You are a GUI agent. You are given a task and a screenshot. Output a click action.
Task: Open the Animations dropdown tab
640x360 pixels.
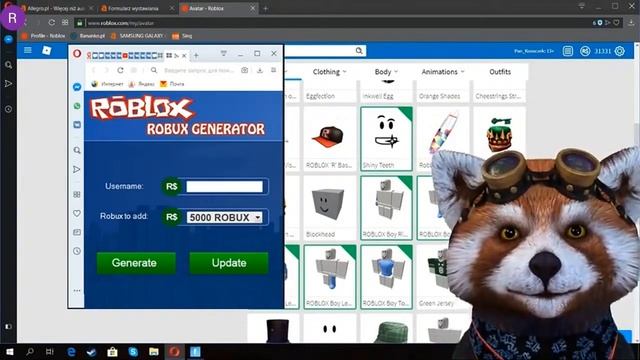pos(442,72)
